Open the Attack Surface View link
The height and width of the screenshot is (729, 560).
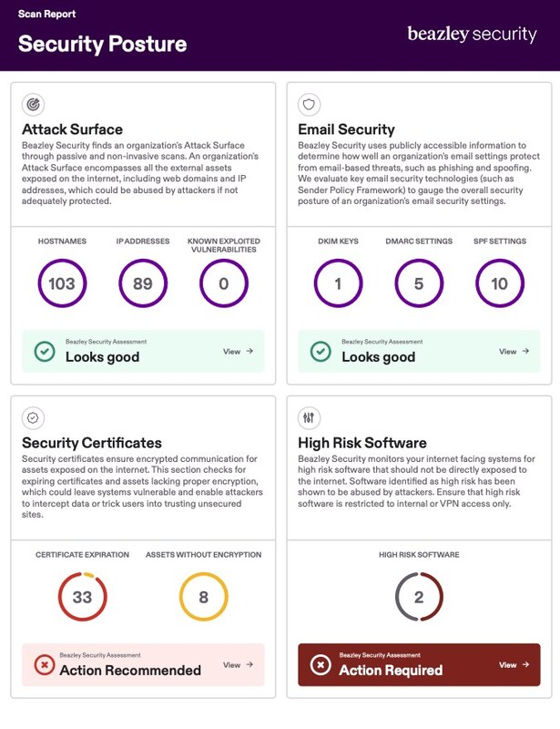(x=238, y=351)
